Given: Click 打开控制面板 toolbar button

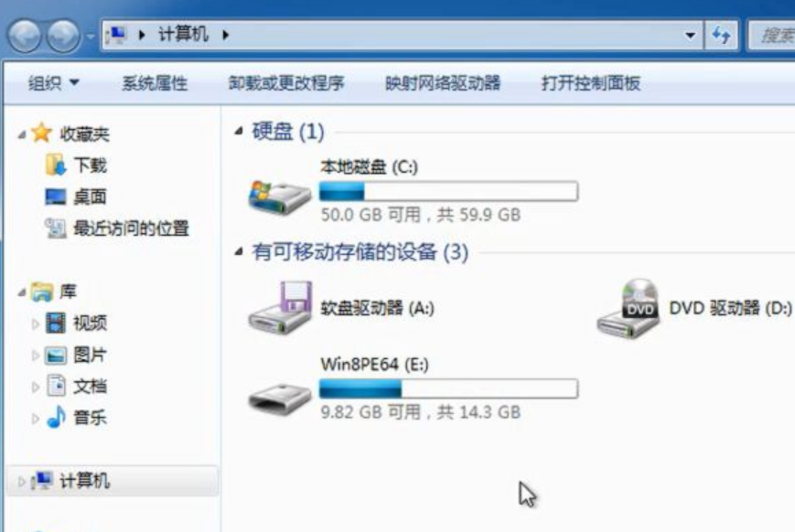Looking at the screenshot, I should (591, 83).
